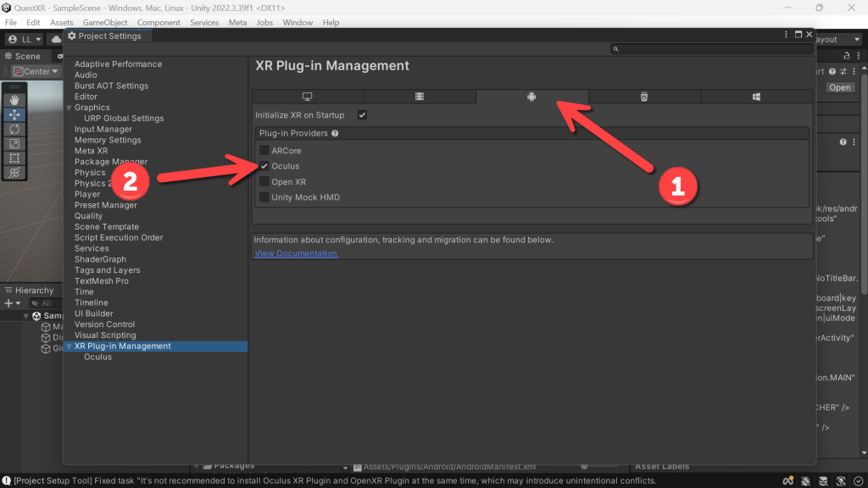Collapse the Graphics settings group

click(x=70, y=108)
